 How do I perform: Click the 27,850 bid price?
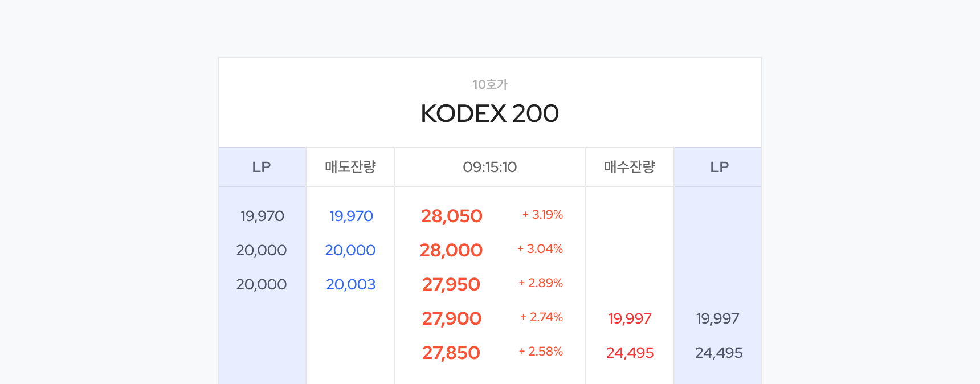pyautogui.click(x=451, y=353)
